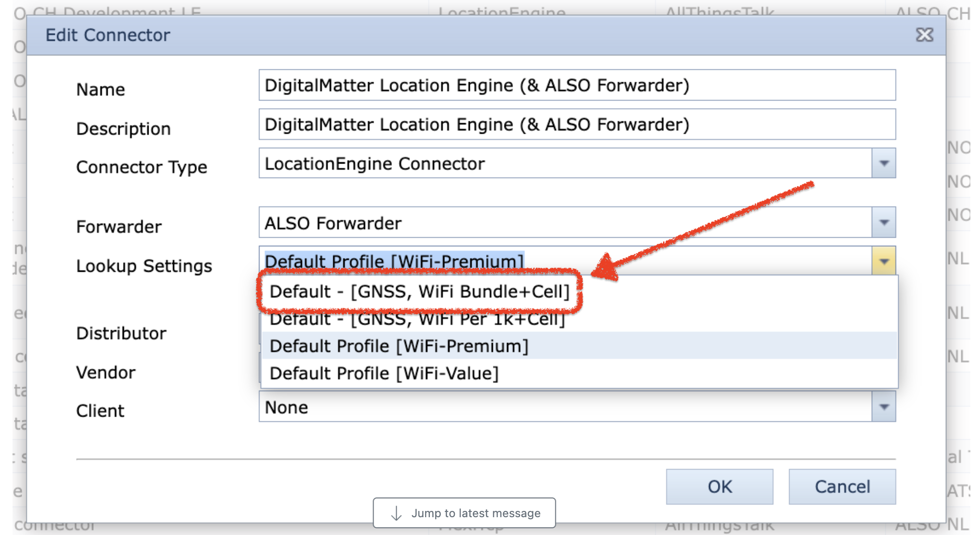Choose Default Profile [WiFi-Value] option
Screen dimensions: 980x535
point(384,373)
